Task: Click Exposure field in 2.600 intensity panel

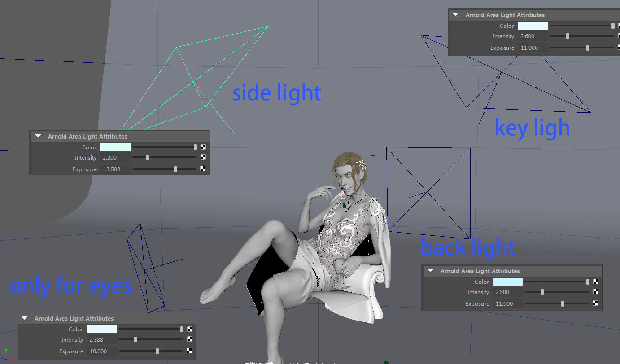Action: click(x=533, y=48)
